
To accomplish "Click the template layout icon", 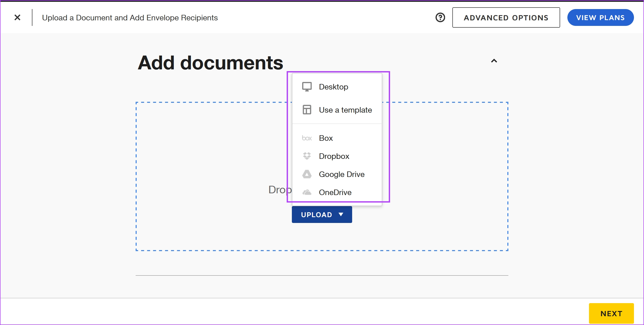I will pos(307,110).
